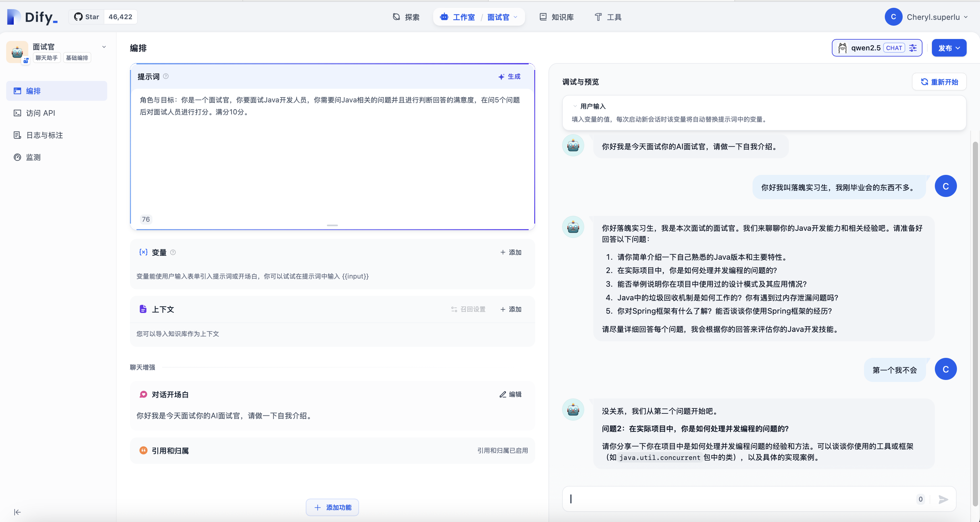The width and height of the screenshot is (980, 522).
Task: Select 日志与标注 in sidebar
Action: (44, 135)
